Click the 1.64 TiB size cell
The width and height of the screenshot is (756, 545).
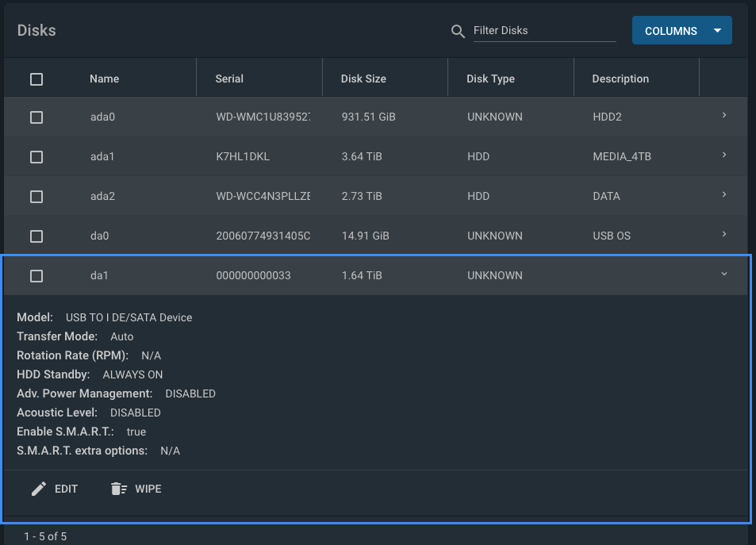tap(362, 275)
